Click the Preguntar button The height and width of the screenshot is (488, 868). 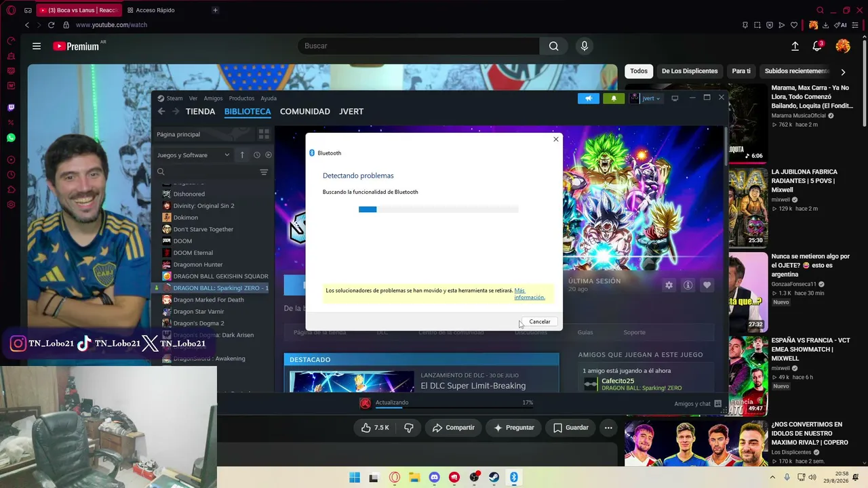514,428
